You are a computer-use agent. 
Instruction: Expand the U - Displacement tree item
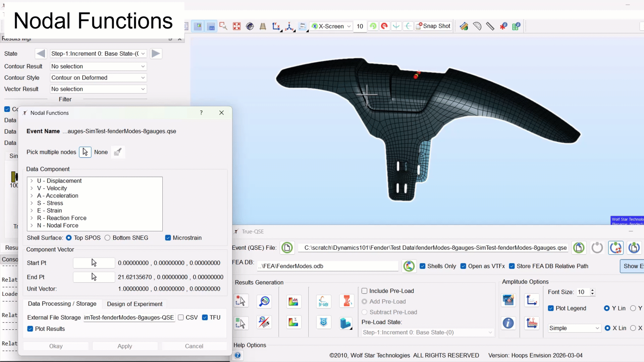tap(32, 181)
